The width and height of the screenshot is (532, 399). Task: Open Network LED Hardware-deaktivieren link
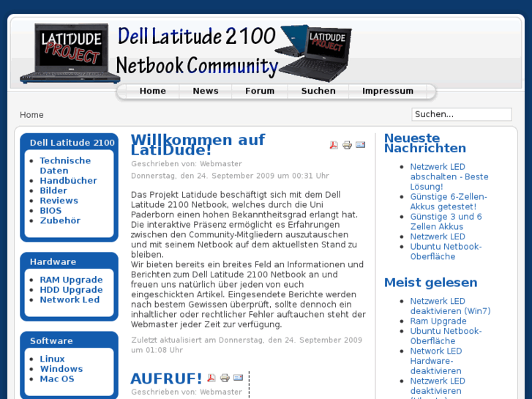tap(436, 361)
